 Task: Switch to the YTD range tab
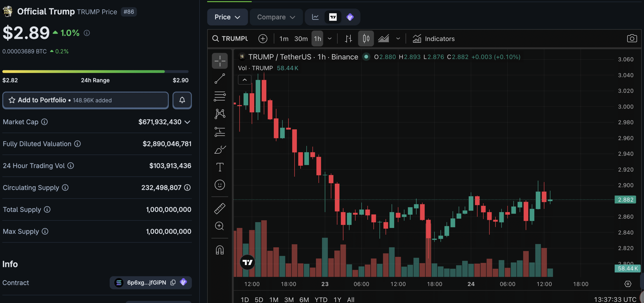[320, 300]
